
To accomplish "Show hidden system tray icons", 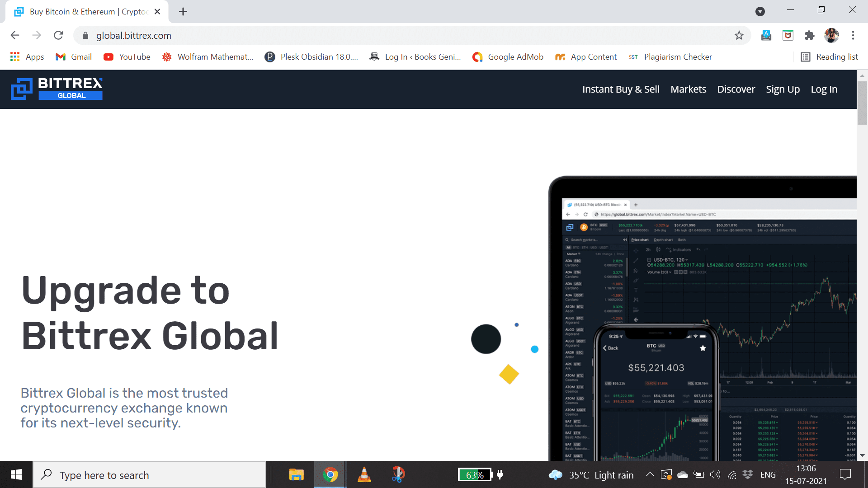I will (650, 474).
